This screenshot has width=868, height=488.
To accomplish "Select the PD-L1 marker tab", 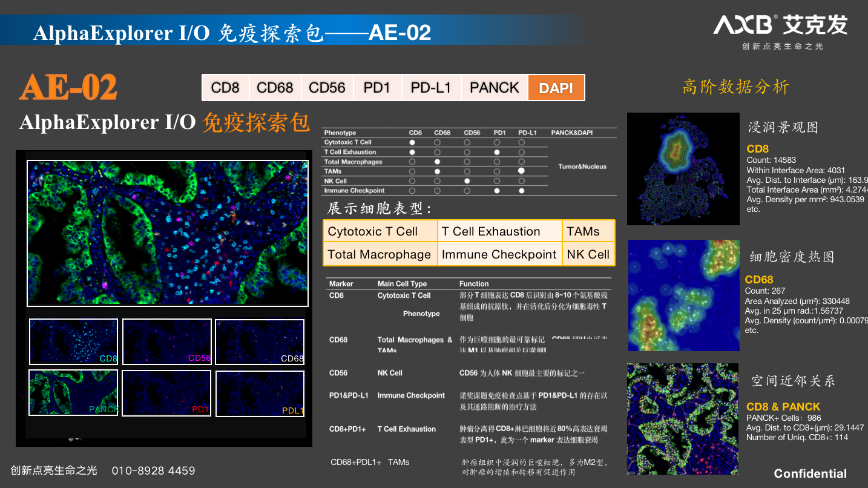I will click(x=431, y=88).
